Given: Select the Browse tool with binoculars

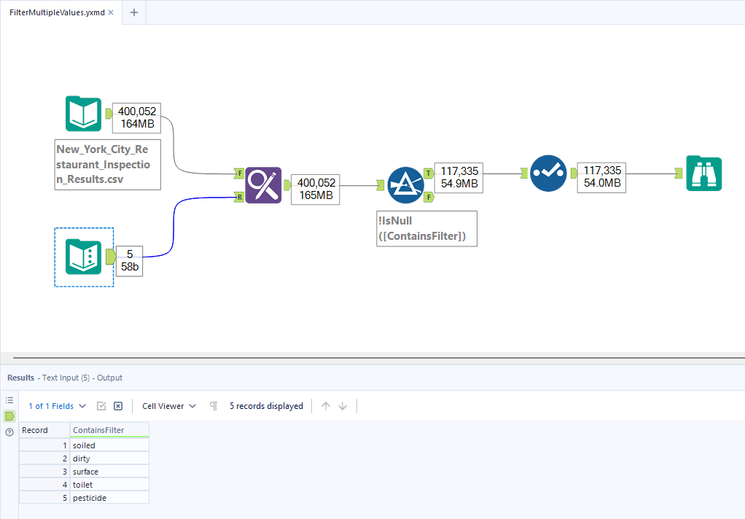Looking at the screenshot, I should coord(704,173).
